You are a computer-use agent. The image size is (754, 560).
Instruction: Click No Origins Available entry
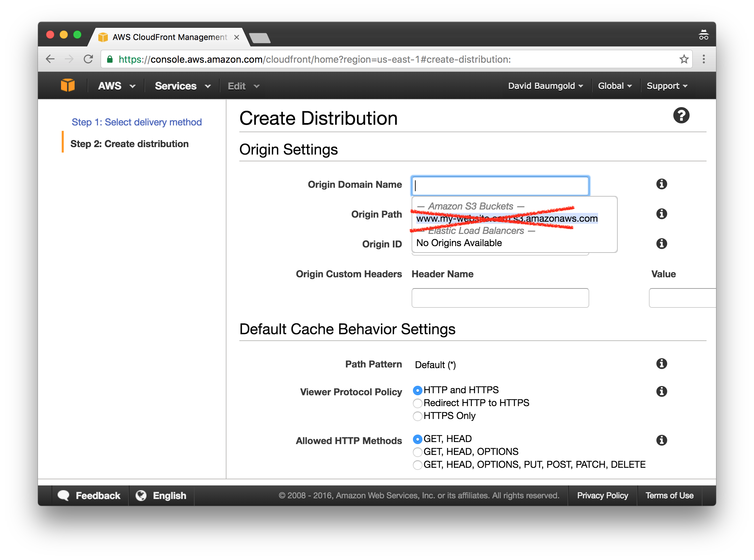(459, 243)
